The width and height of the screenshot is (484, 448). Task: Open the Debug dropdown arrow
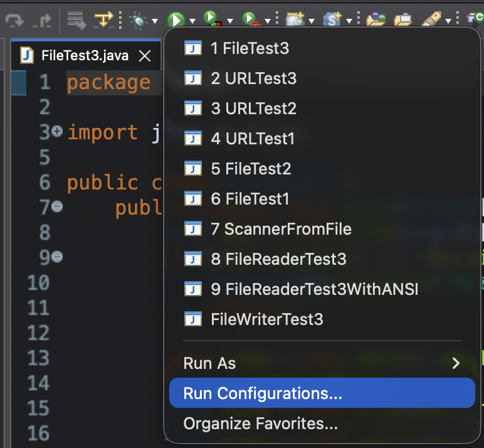155,21
